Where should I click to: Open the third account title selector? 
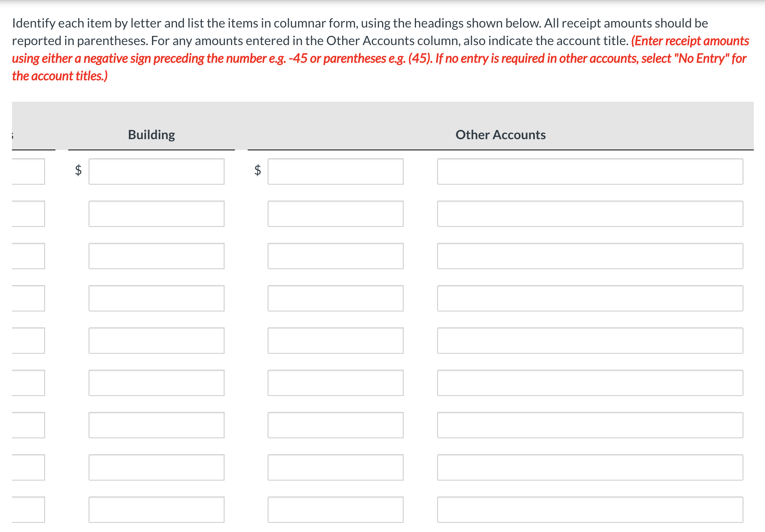[590, 256]
